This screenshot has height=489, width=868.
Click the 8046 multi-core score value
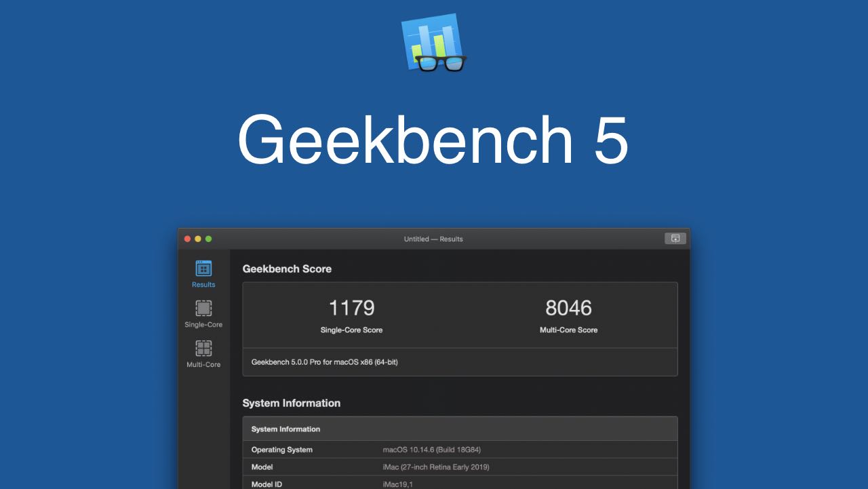[568, 308]
